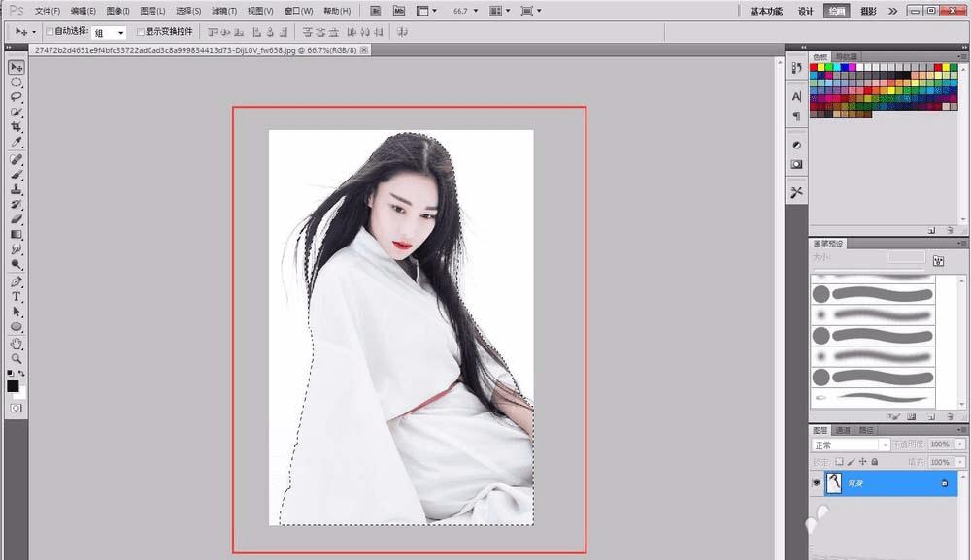Screen dimensions: 971x560
Task: Select the Lasso tool
Action: pyautogui.click(x=17, y=97)
